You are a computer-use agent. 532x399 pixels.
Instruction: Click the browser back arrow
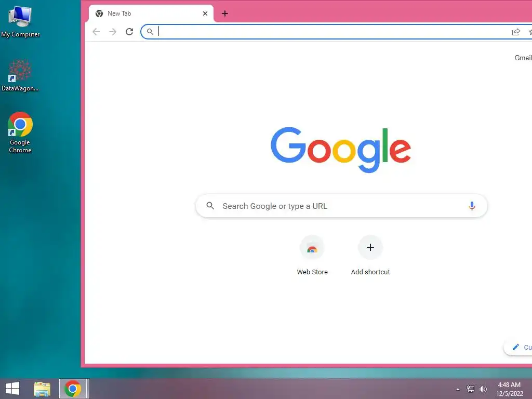[96, 32]
